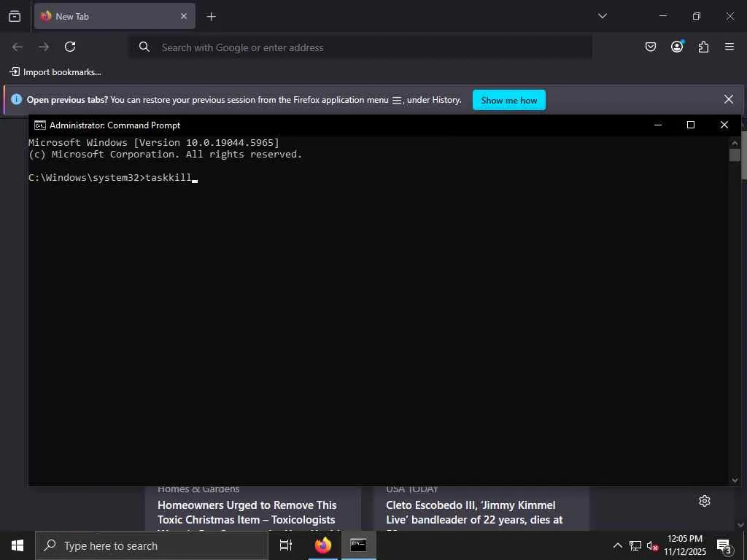Image resolution: width=747 pixels, height=560 pixels.
Task: Close the Command Prompt window
Action: pyautogui.click(x=724, y=125)
